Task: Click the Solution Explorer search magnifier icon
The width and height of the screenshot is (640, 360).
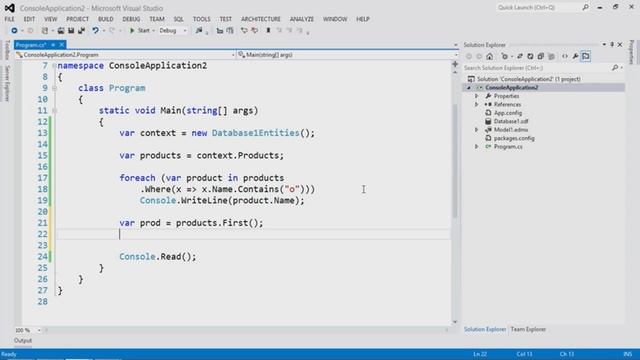Action: click(615, 68)
